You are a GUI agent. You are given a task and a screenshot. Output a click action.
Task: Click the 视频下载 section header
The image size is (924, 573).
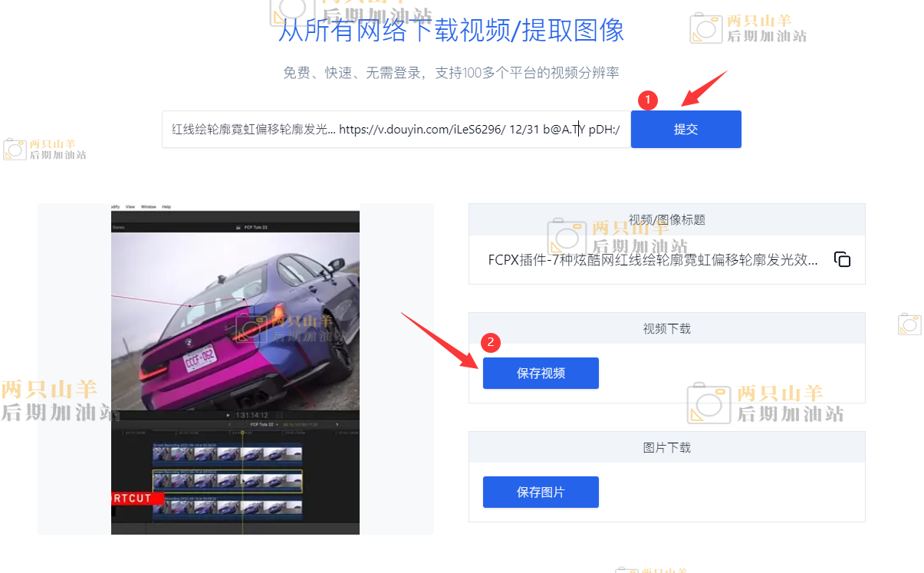click(666, 328)
